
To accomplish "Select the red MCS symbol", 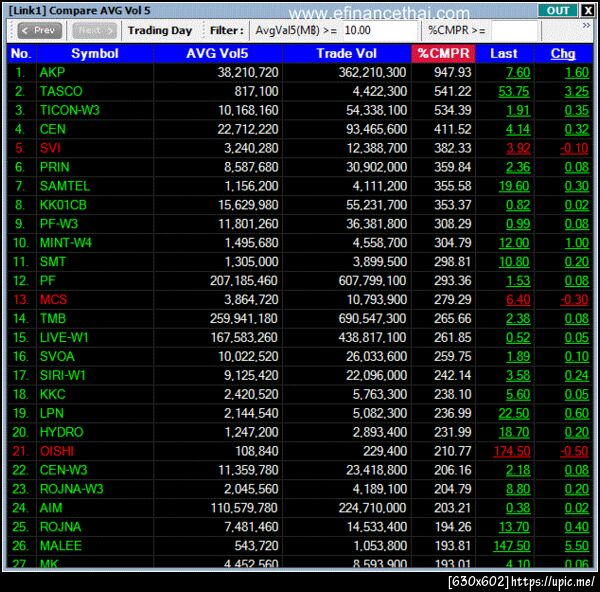I will click(53, 300).
